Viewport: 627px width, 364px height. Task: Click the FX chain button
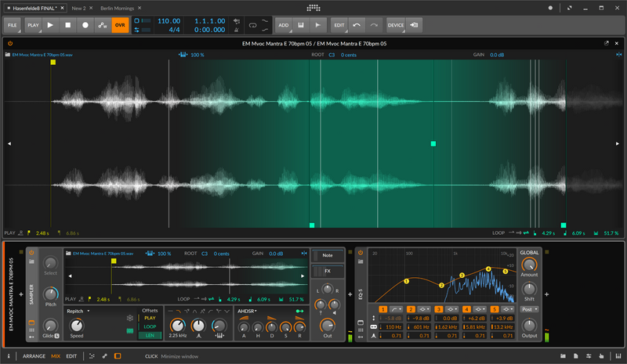click(328, 272)
